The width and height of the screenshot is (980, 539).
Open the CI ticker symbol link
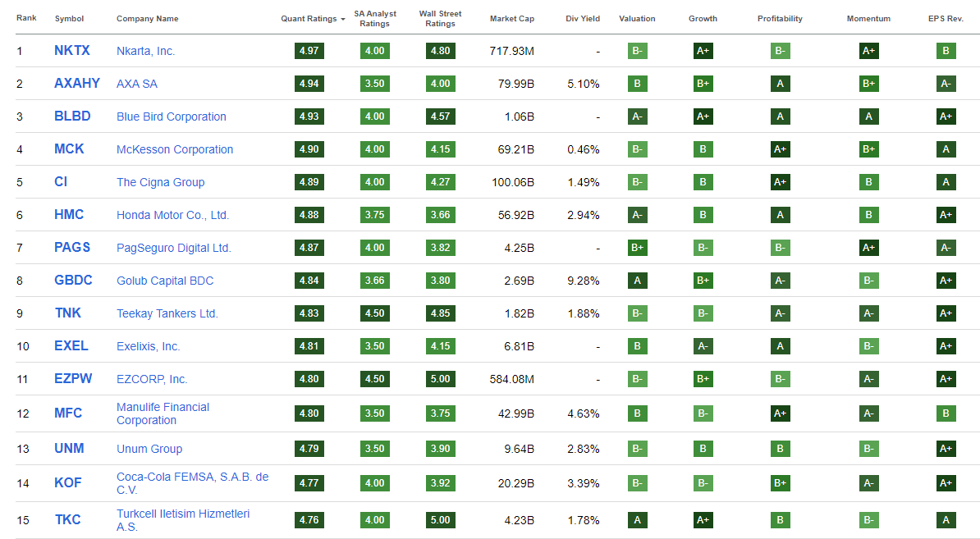61,182
